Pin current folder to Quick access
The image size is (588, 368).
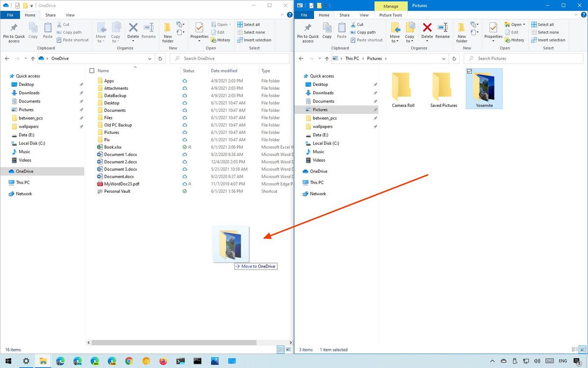pos(308,32)
